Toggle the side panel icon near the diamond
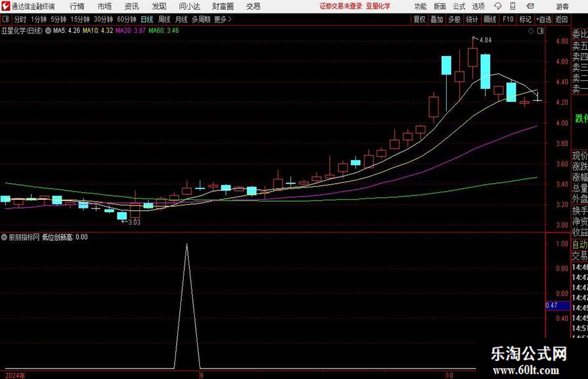588x379 pixels. click(540, 31)
